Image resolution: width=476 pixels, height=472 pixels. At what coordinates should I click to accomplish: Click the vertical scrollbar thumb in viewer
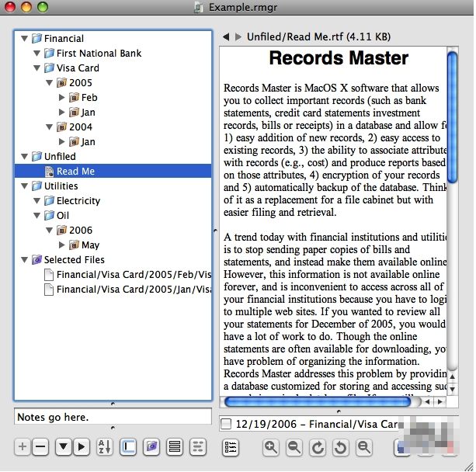point(453,118)
